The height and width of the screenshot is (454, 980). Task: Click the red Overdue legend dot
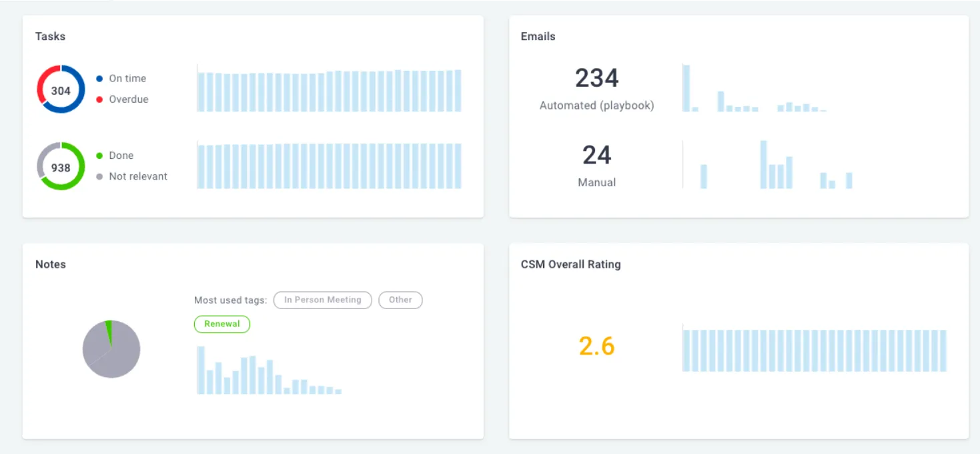[99, 99]
